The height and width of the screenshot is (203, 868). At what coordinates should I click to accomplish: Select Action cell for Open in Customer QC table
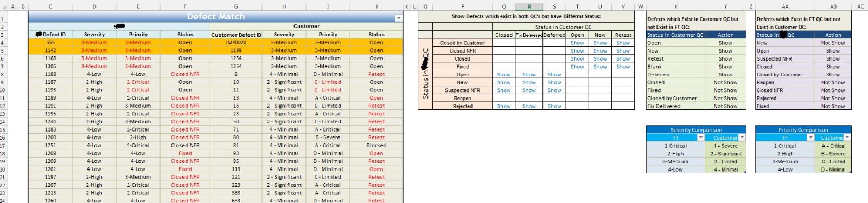(x=725, y=43)
